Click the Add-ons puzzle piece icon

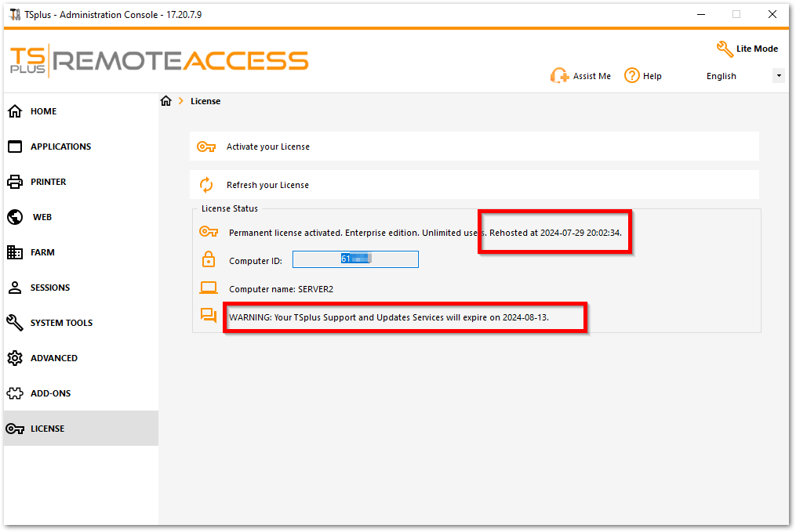[15, 393]
